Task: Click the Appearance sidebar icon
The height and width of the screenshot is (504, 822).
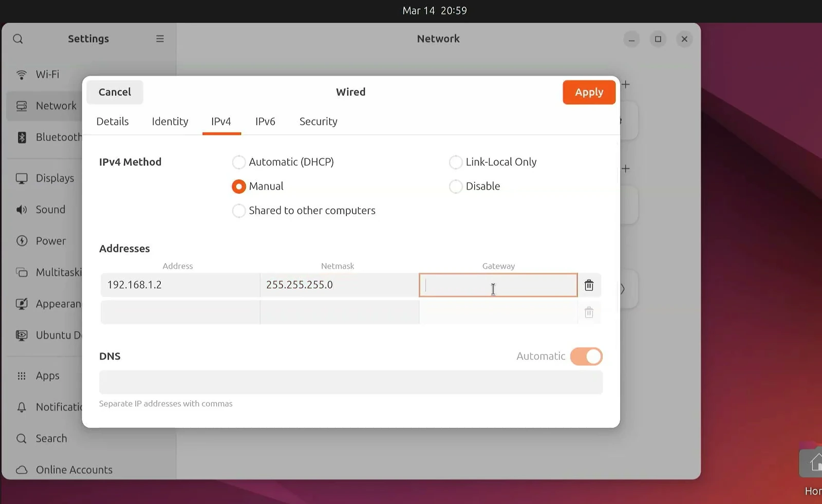Action: pyautogui.click(x=22, y=304)
